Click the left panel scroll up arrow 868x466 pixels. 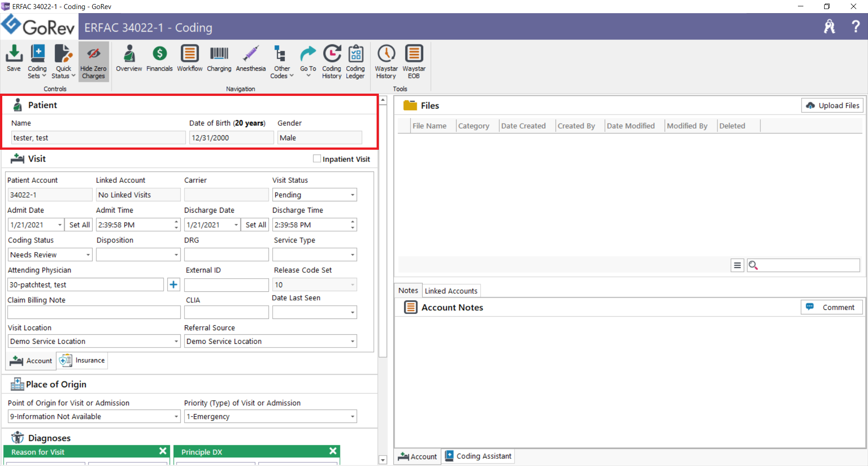pyautogui.click(x=383, y=100)
